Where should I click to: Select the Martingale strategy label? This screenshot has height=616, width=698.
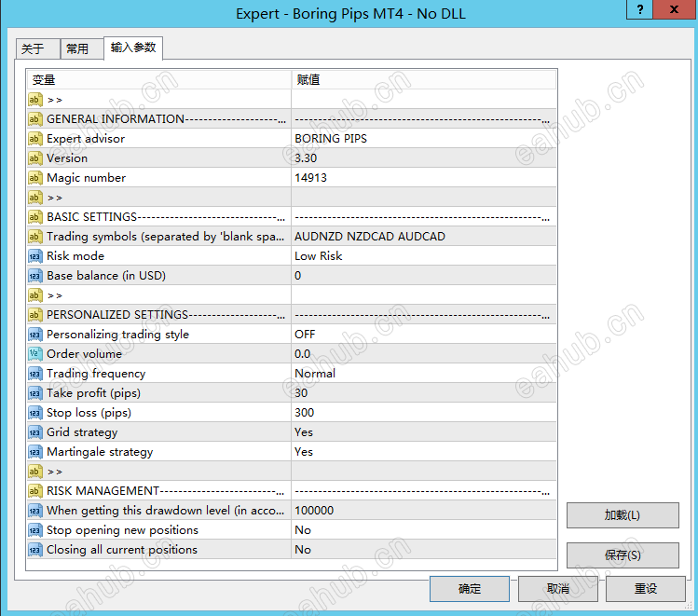point(100,452)
